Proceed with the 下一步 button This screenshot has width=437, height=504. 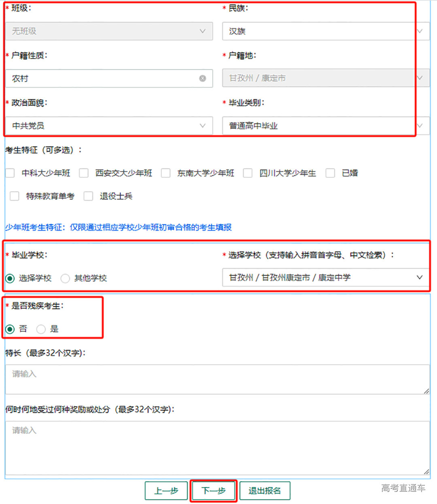click(213, 491)
